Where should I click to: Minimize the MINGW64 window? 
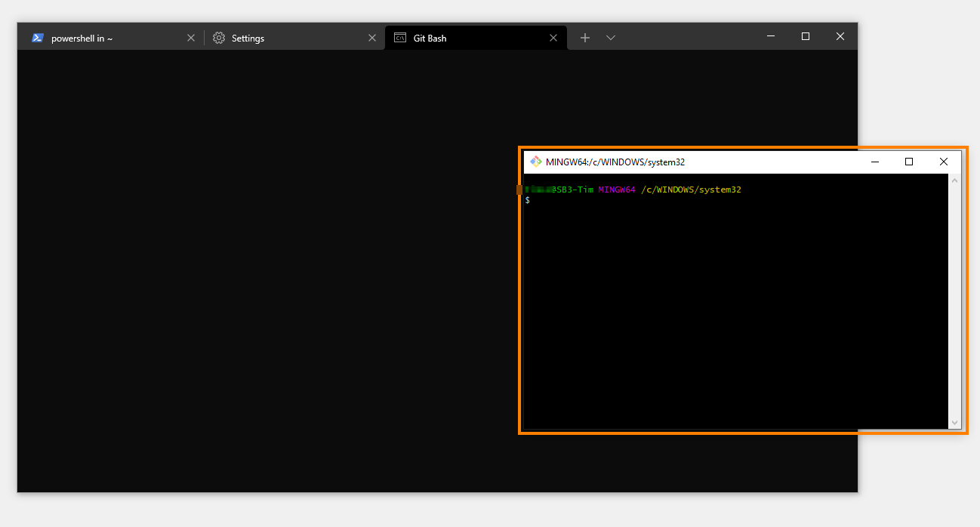[874, 161]
